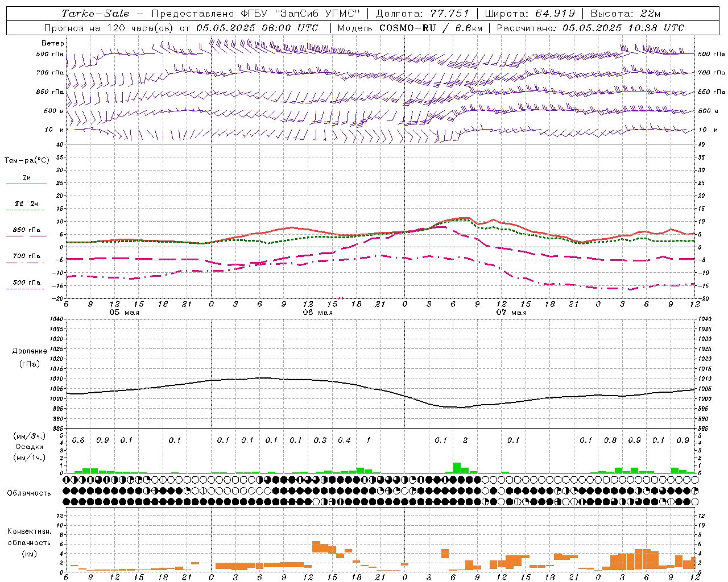
Task: Click the 0.4 precipitation value
Action: [344, 440]
